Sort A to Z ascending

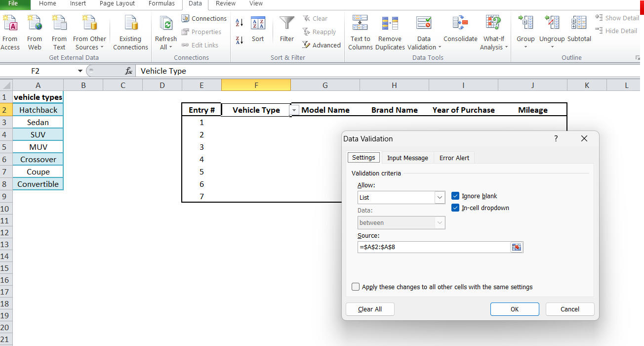click(240, 22)
